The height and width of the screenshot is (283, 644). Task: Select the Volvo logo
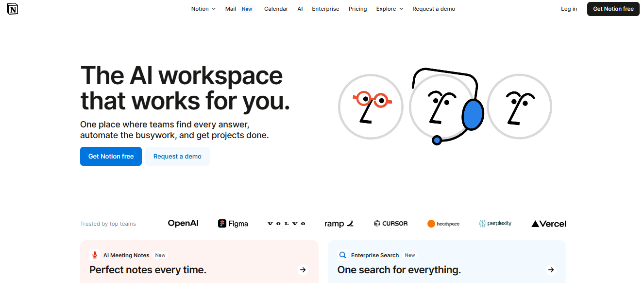[x=287, y=224]
